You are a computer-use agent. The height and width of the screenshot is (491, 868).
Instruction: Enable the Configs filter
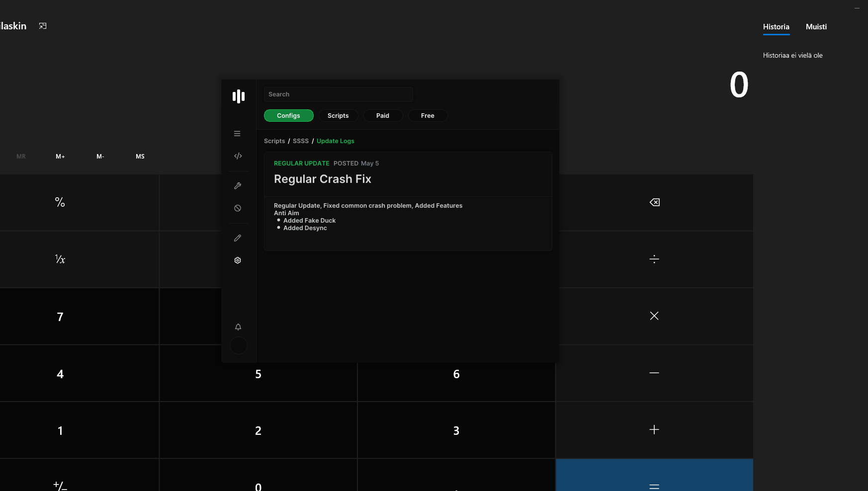tap(288, 115)
